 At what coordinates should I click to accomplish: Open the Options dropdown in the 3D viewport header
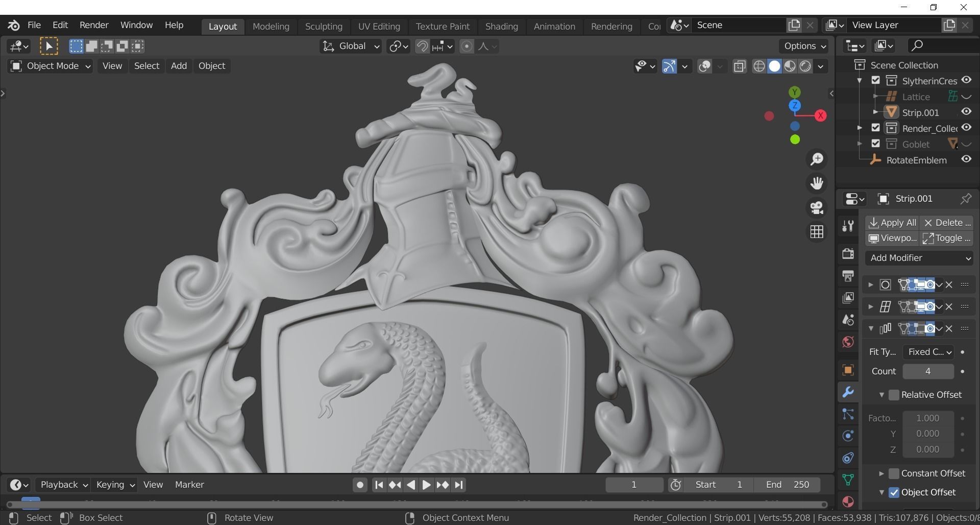coord(804,46)
